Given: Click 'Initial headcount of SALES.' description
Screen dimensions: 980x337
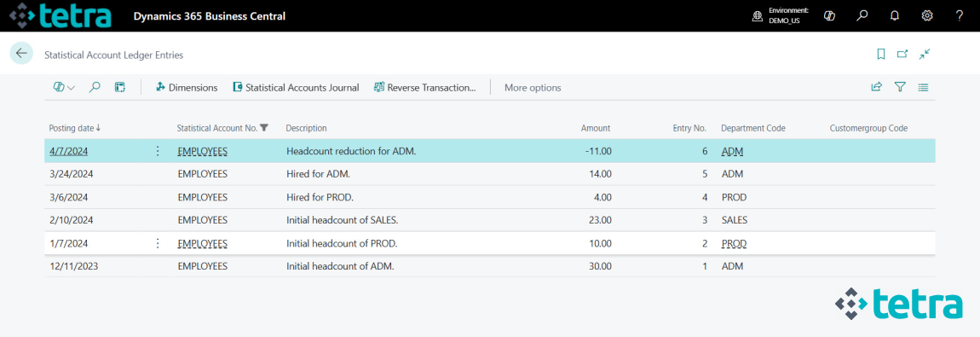Looking at the screenshot, I should (343, 220).
